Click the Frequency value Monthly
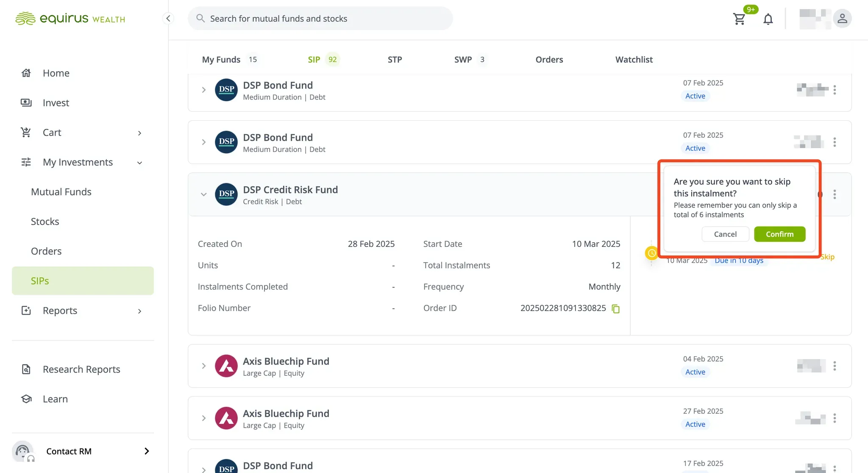Screen dimensions: 868x473 pyautogui.click(x=604, y=287)
